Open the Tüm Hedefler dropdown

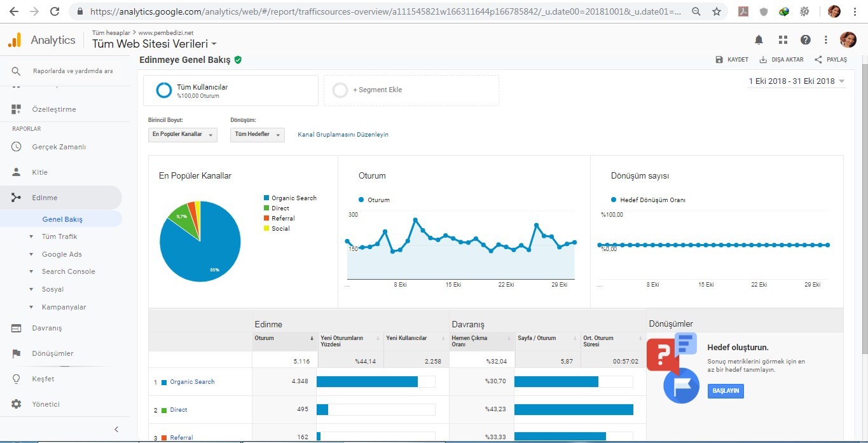coord(257,135)
